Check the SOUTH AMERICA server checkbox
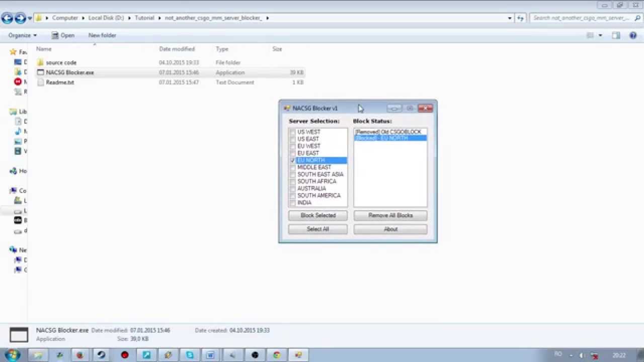The width and height of the screenshot is (644, 362). tap(292, 195)
